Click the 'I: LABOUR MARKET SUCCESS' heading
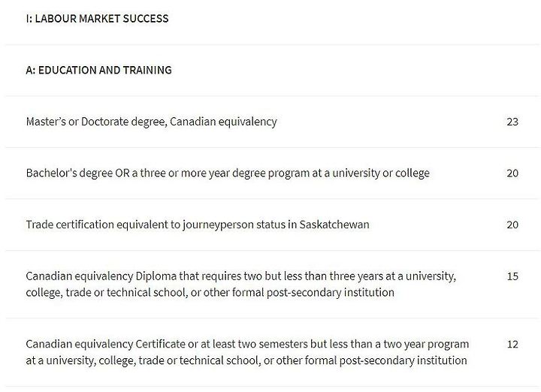The image size is (541, 392). 97,18
